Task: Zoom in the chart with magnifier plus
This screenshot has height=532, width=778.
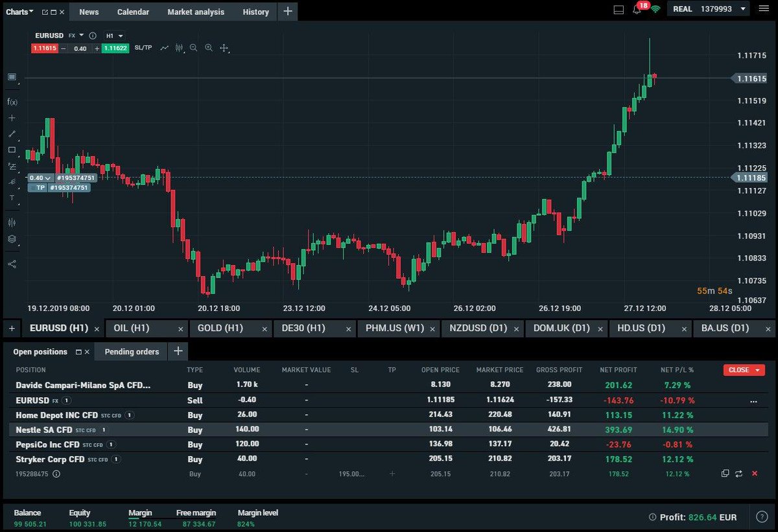Action: (x=209, y=48)
